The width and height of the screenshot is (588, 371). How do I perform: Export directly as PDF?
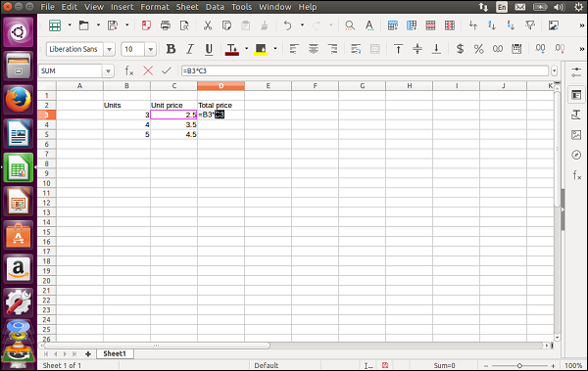click(146, 25)
